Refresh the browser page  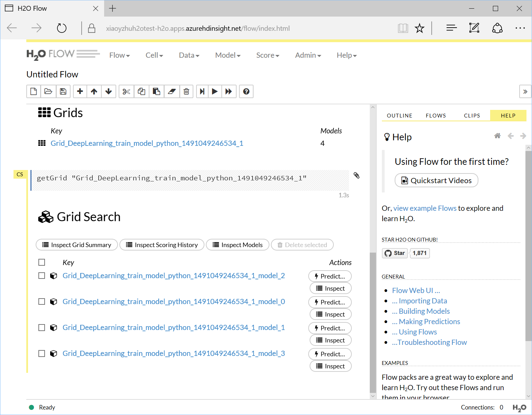coord(62,28)
